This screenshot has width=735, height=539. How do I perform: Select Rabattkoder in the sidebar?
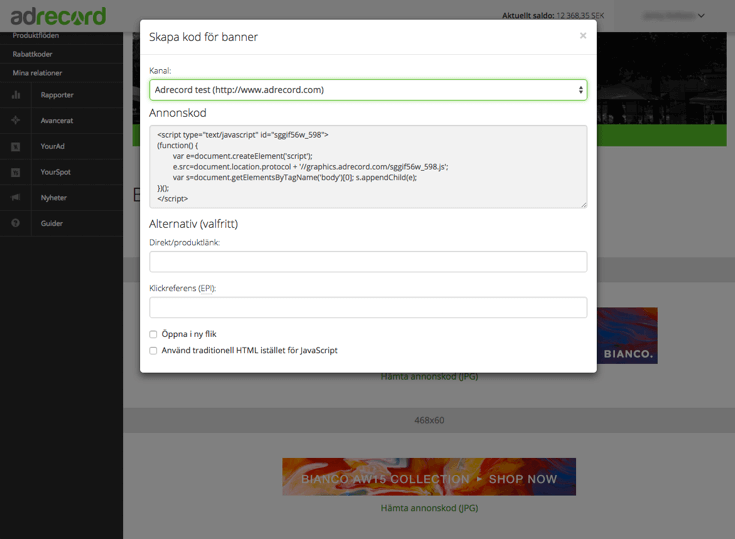[32, 54]
